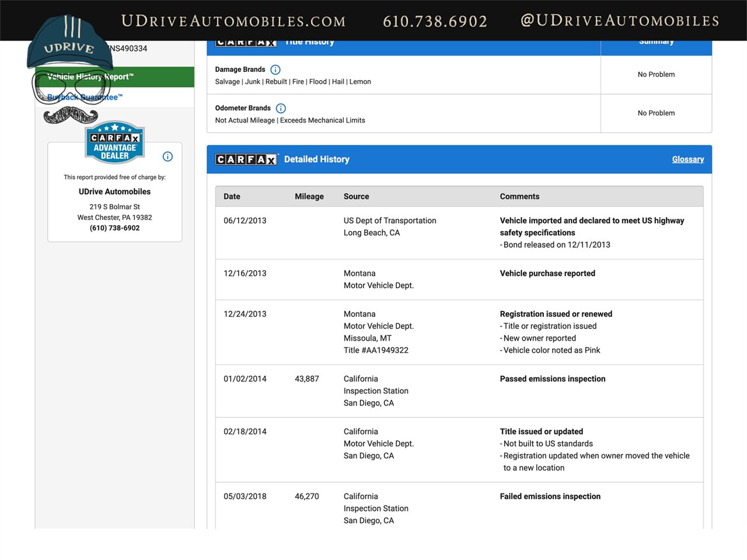Click the 01/02/2014 date entry

coord(245,379)
